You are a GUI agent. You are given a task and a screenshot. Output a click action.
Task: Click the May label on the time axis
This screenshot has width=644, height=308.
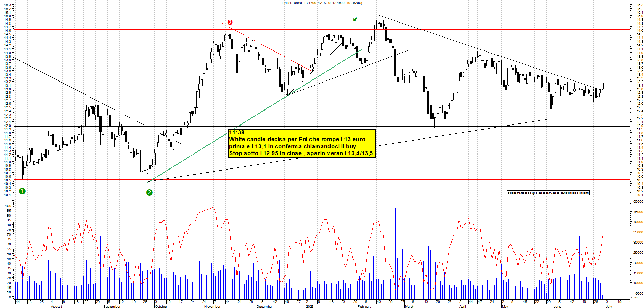click(x=505, y=306)
